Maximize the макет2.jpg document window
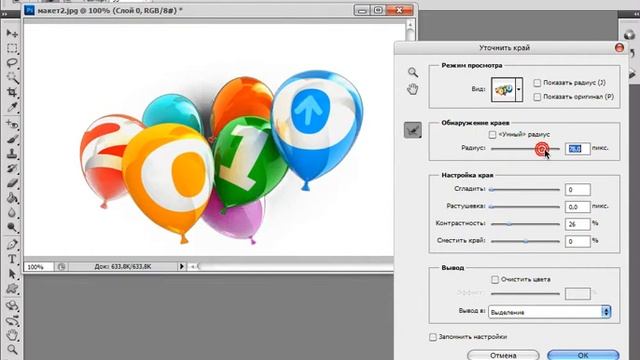Image resolution: width=640 pixels, height=360 pixels. click(x=378, y=10)
